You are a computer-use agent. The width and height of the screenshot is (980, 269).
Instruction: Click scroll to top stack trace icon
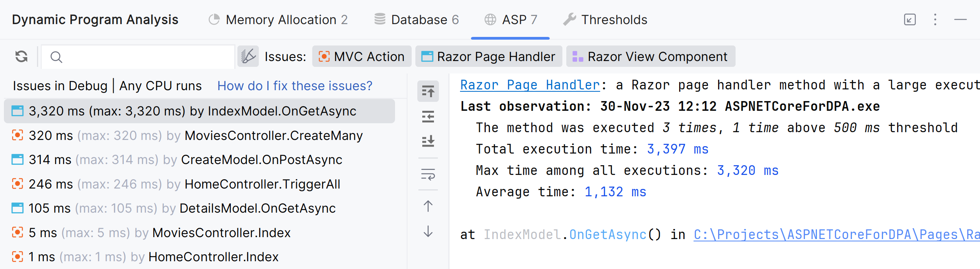coord(428,91)
